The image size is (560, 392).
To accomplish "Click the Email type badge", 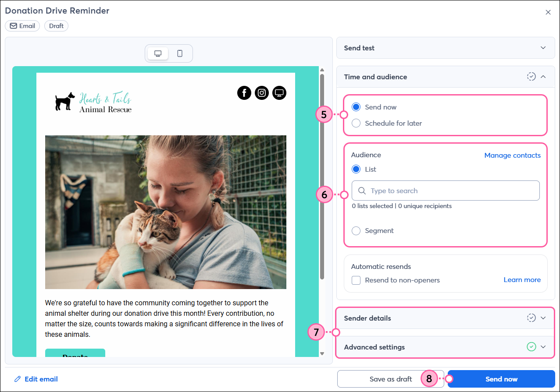I will click(22, 25).
